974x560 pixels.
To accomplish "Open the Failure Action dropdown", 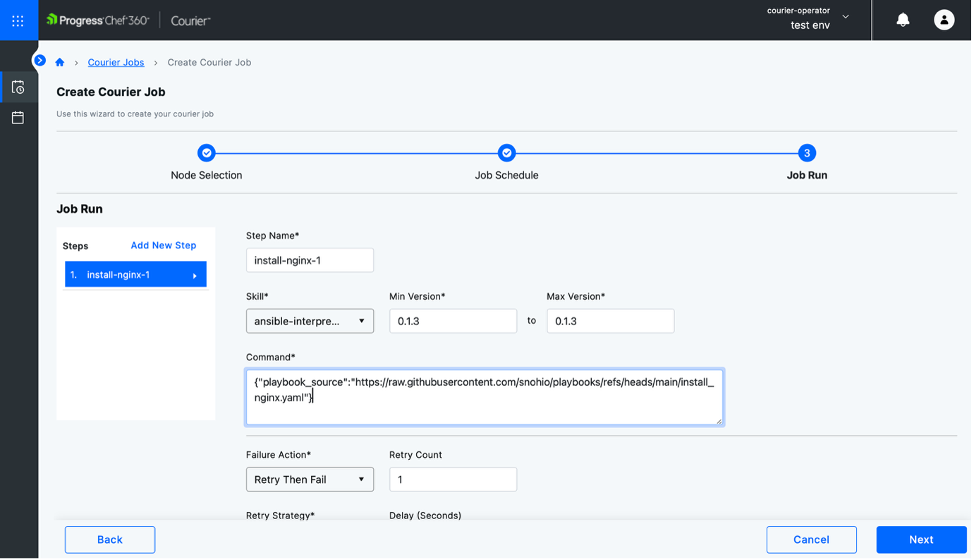I will point(310,480).
